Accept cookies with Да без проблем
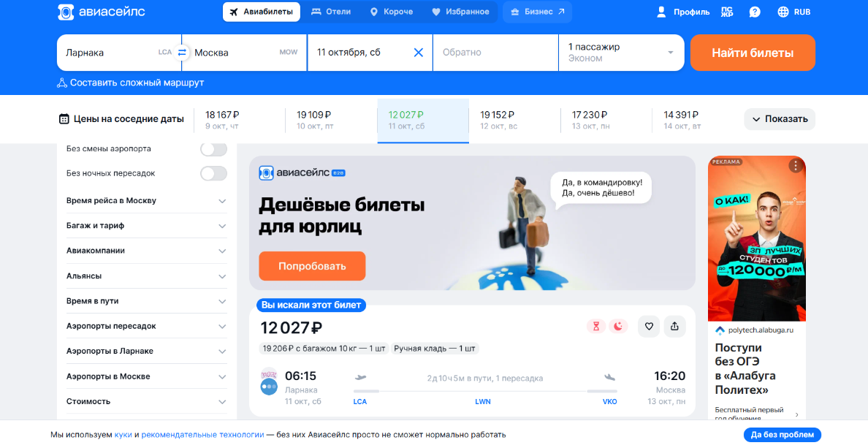The height and width of the screenshot is (448, 868). 783,435
